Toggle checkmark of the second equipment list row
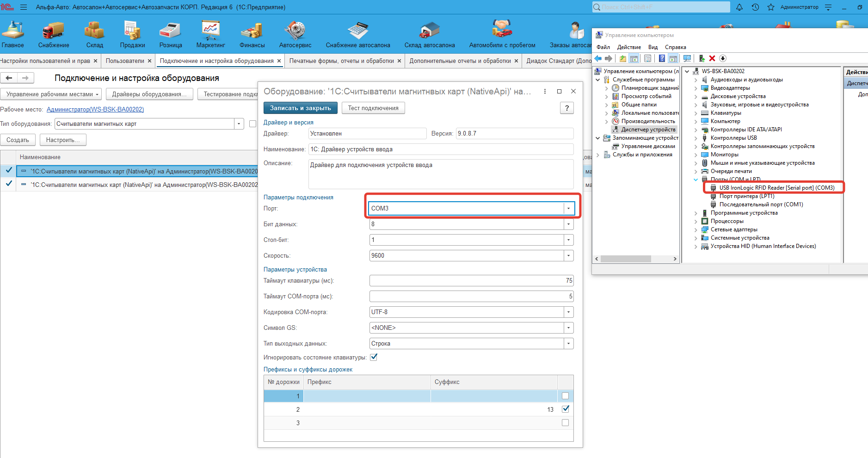Viewport: 868px width, 458px height. point(9,184)
